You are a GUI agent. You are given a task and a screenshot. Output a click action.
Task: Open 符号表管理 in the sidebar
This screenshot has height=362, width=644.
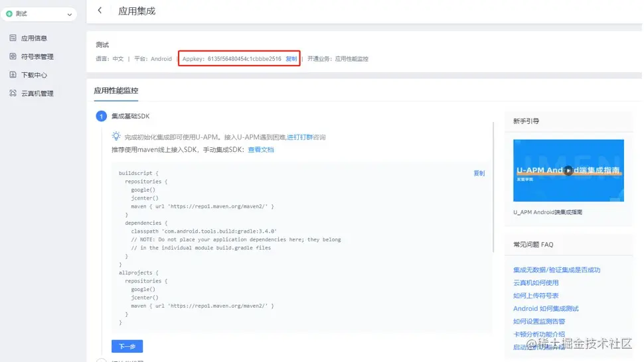(x=37, y=56)
